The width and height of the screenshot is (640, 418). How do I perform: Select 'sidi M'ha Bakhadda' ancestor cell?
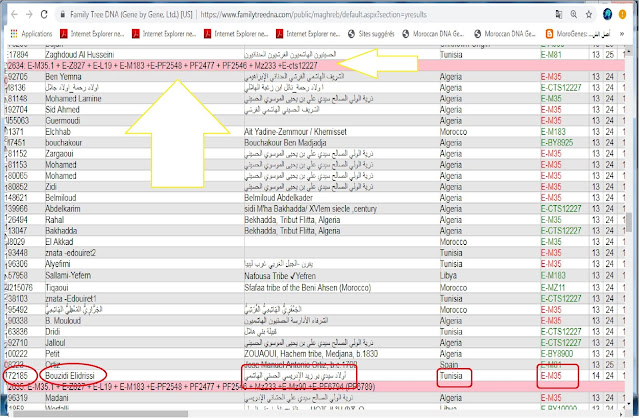(310, 209)
